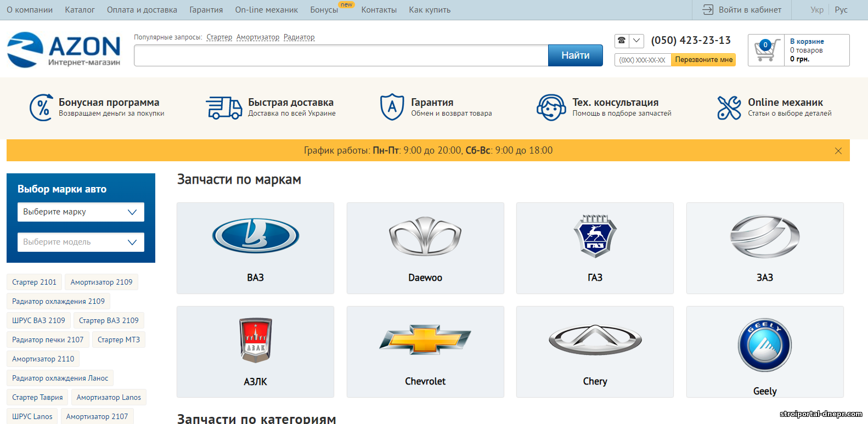Click the guarantee shield icon
868x424 pixels.
tap(392, 107)
